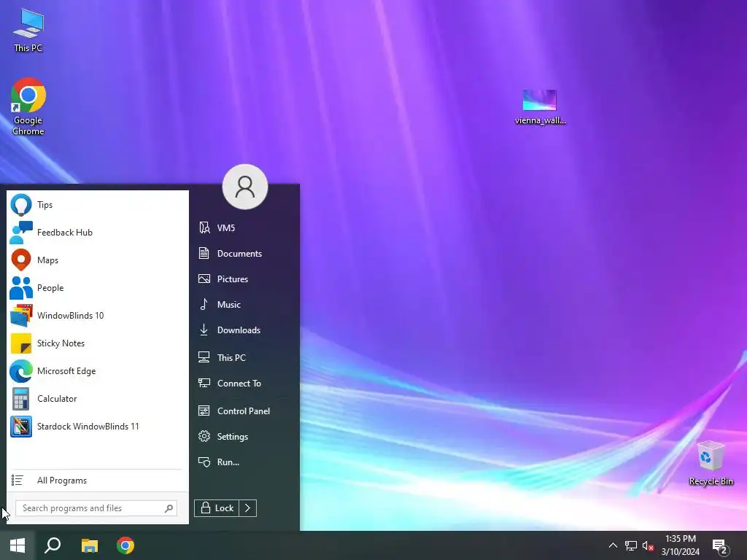Open Documents from Start menu
747x560 pixels.
245,253
